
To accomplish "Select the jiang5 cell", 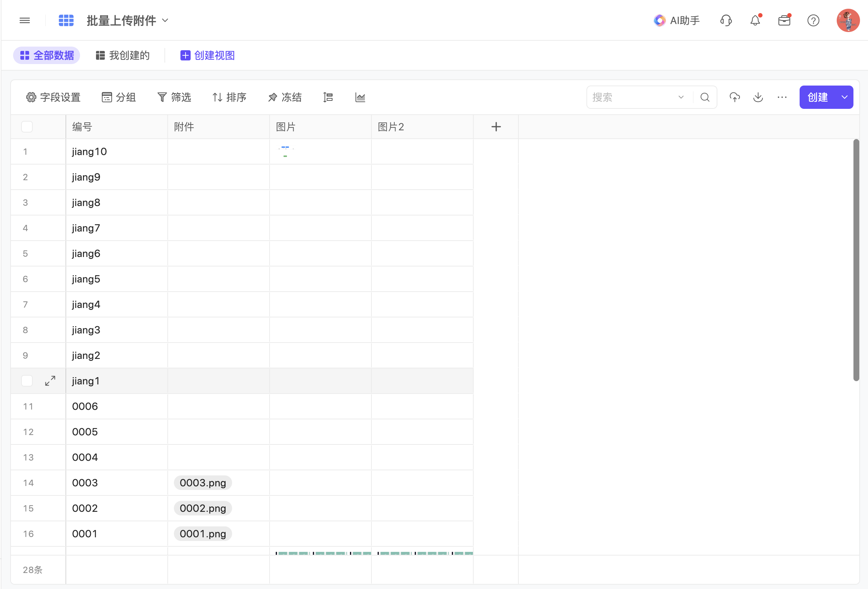I will click(117, 279).
